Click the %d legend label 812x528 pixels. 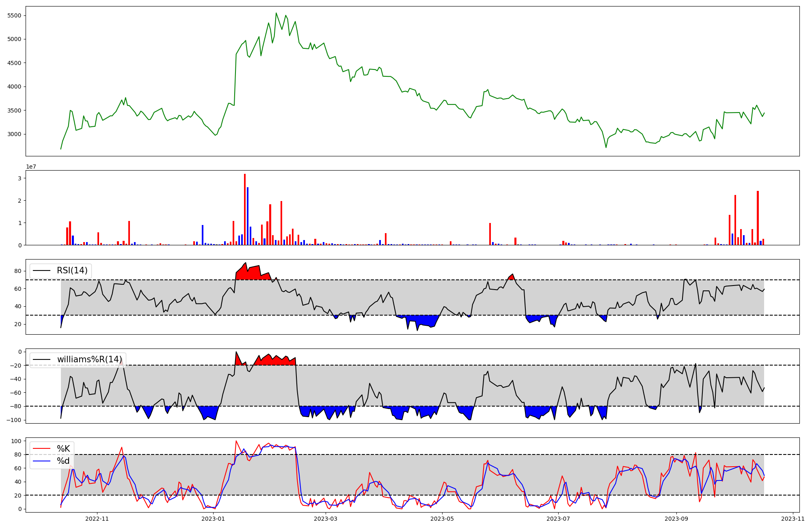(63, 461)
